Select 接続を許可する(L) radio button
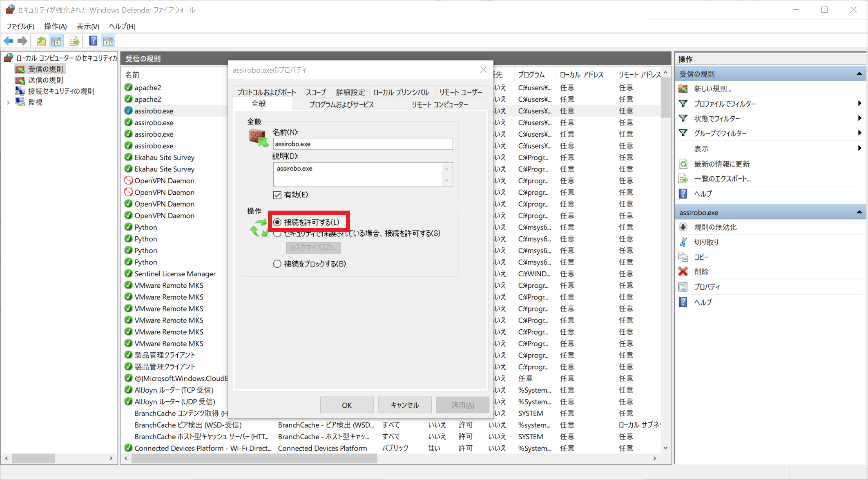 pyautogui.click(x=277, y=222)
